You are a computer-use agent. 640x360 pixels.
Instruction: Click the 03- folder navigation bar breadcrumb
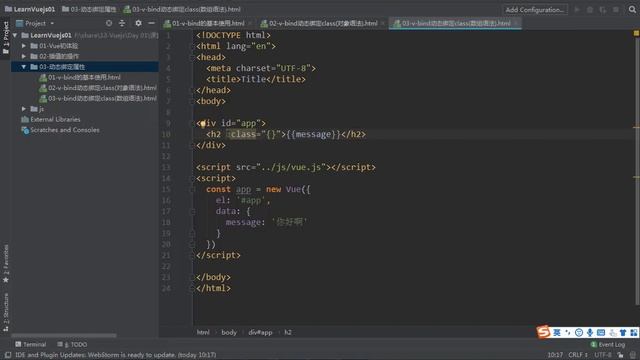pyautogui.click(x=89, y=9)
